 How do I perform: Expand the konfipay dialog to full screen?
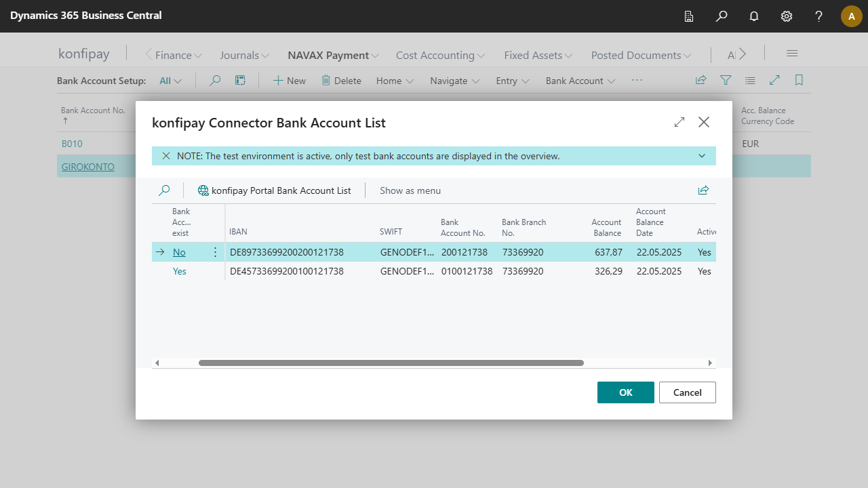(679, 122)
